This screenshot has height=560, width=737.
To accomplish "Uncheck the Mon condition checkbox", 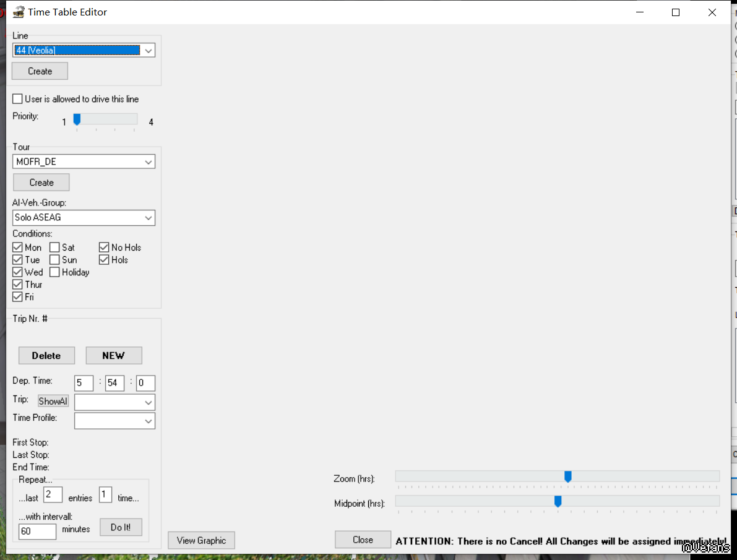I will (17, 248).
